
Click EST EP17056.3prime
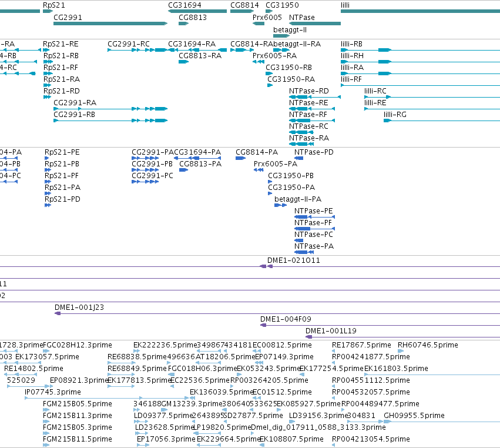[166, 439]
